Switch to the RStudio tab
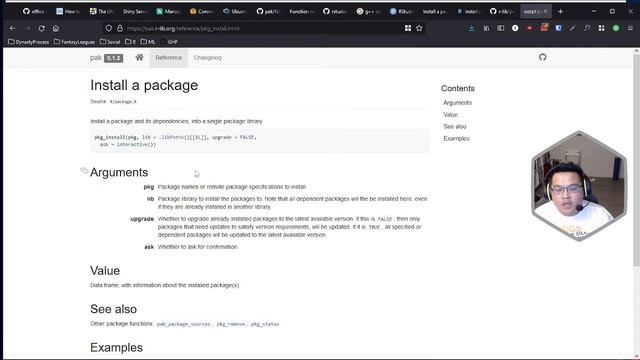640x360 pixels. pyautogui.click(x=402, y=11)
